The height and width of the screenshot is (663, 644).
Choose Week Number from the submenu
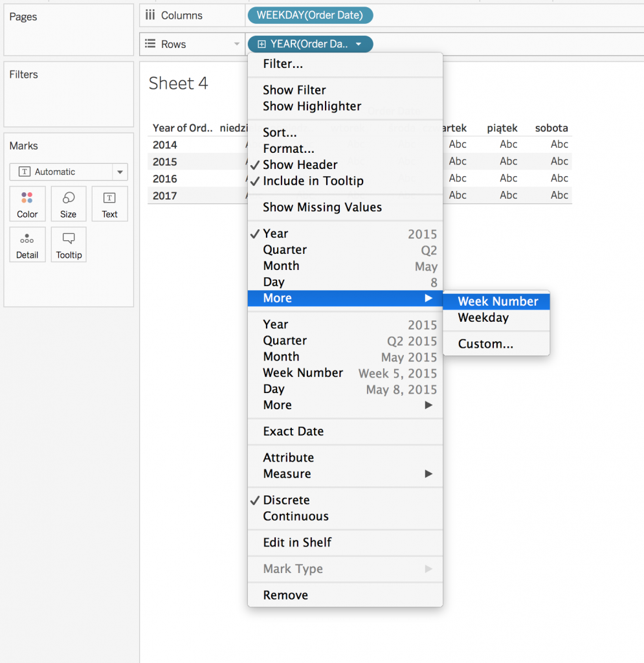497,302
